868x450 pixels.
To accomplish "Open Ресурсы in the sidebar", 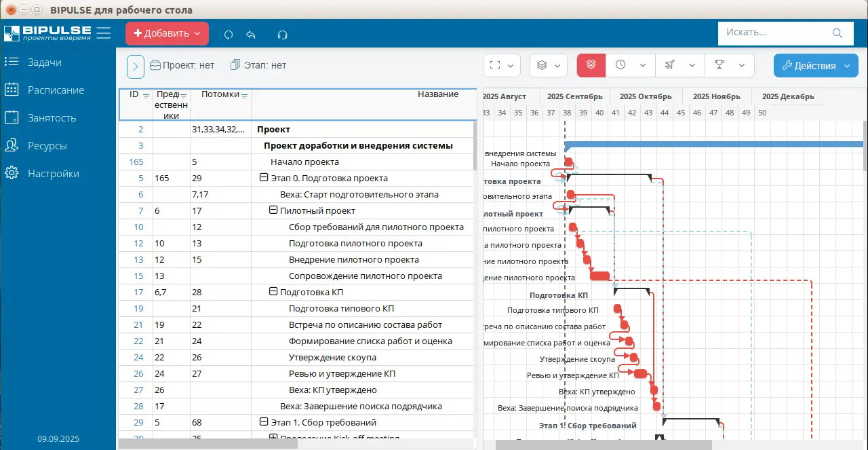I will pyautogui.click(x=47, y=145).
